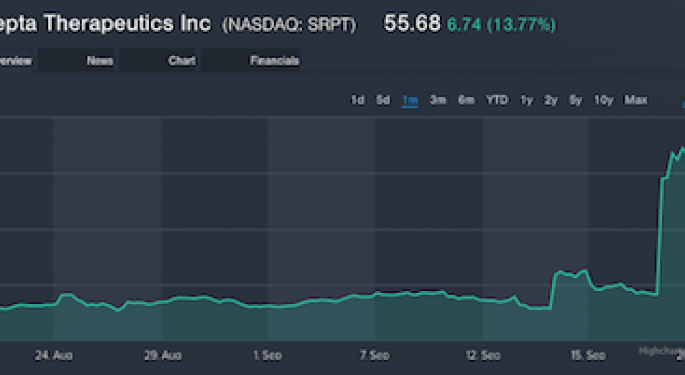Select the 10y time range
The width and height of the screenshot is (685, 375).
tap(603, 100)
